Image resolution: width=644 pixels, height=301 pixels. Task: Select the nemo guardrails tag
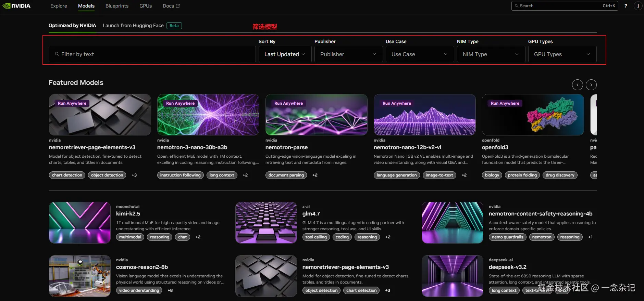click(508, 237)
